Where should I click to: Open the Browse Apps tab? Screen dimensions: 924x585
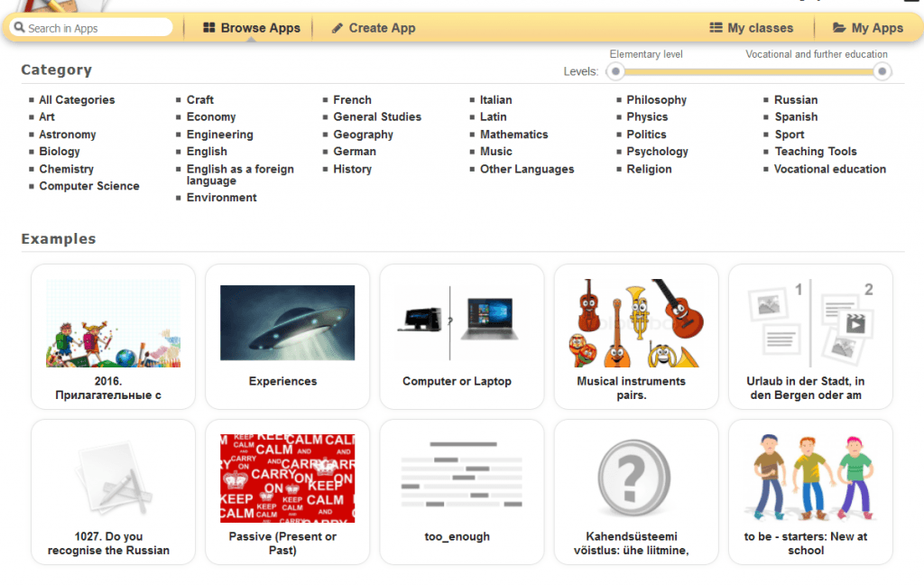click(252, 28)
